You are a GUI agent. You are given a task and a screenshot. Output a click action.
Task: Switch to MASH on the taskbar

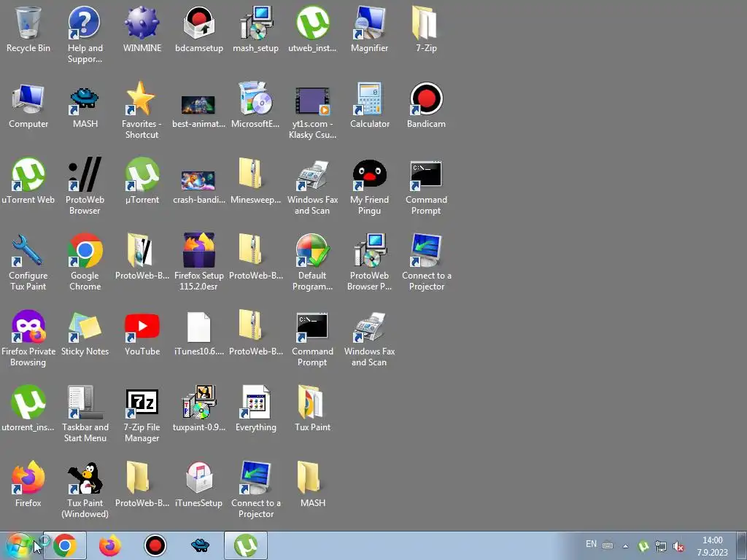(x=201, y=545)
